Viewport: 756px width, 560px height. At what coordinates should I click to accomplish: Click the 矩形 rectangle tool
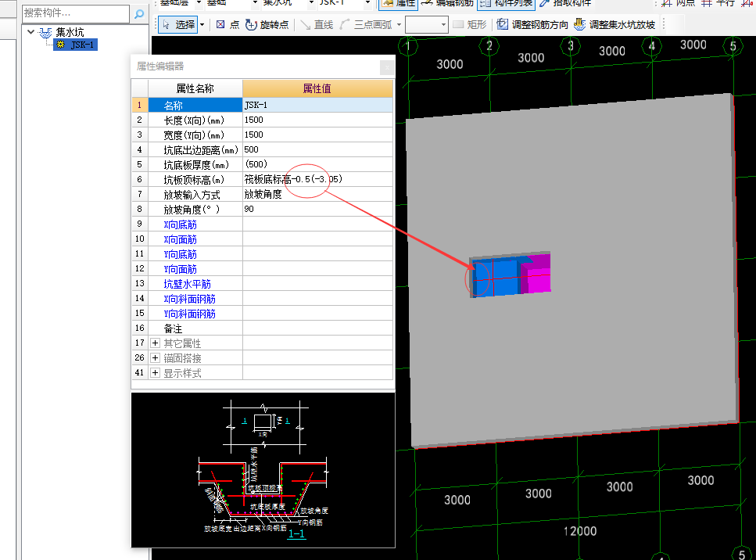[x=470, y=24]
